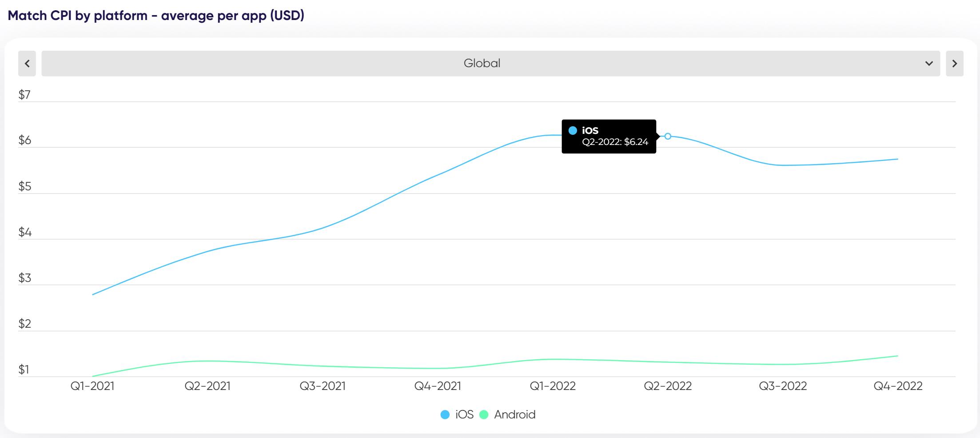The image size is (980, 438).
Task: Select the highlighted Q2-2022 iOS data point
Action: pos(668,136)
